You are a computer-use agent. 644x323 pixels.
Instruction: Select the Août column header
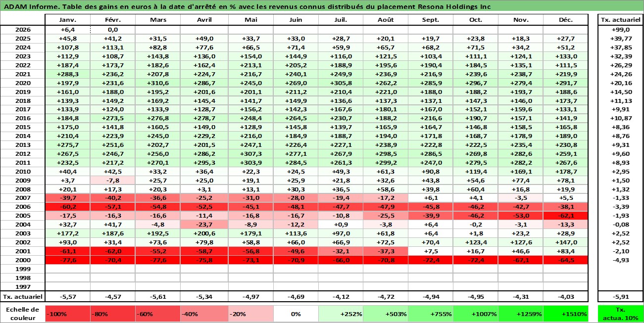386,20
